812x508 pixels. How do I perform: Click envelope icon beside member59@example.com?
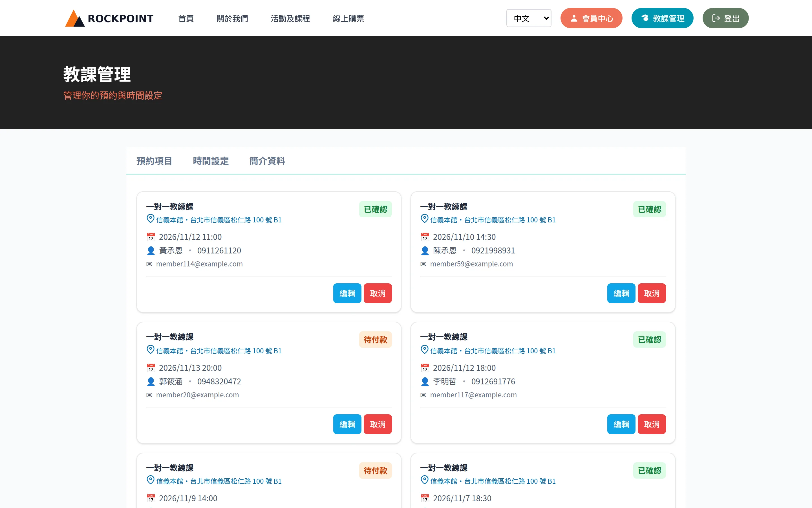click(x=423, y=264)
